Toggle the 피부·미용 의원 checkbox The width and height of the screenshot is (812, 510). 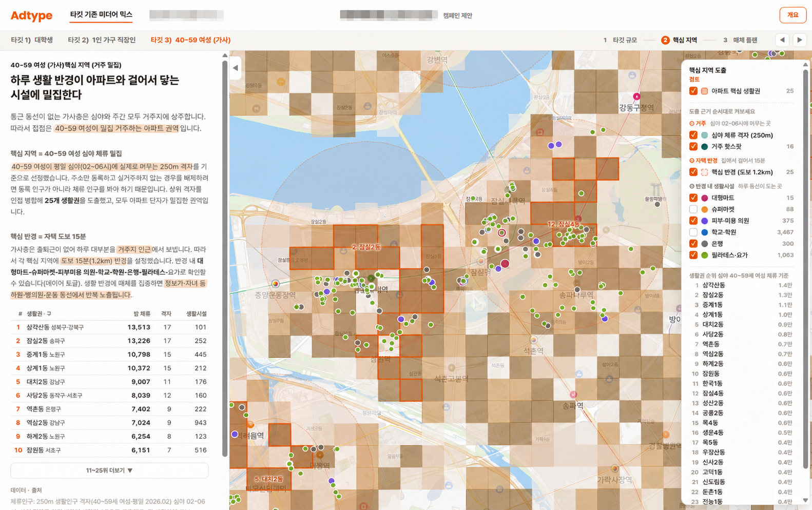pos(693,221)
